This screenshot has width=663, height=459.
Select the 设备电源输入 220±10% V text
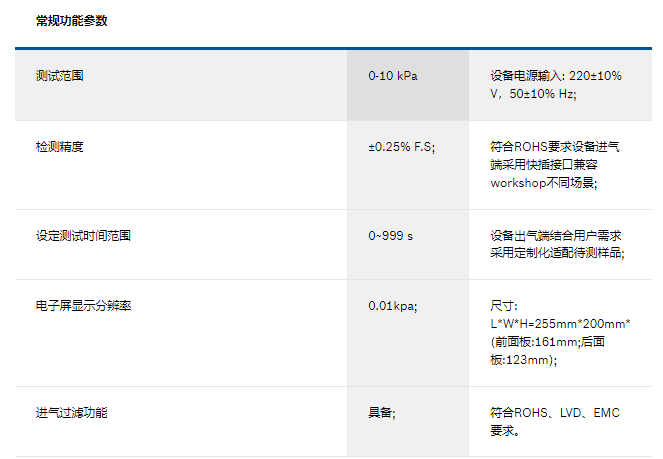coord(556,84)
